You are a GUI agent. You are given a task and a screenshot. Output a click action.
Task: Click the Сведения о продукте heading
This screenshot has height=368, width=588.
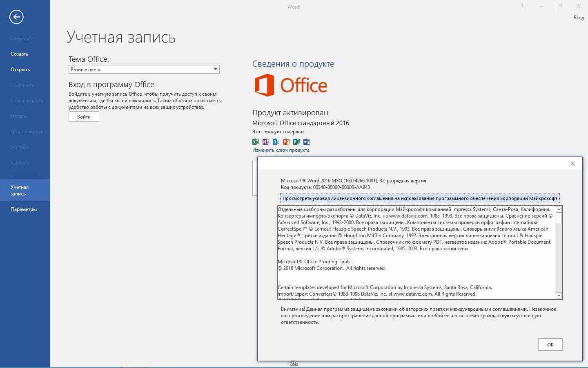tap(293, 64)
